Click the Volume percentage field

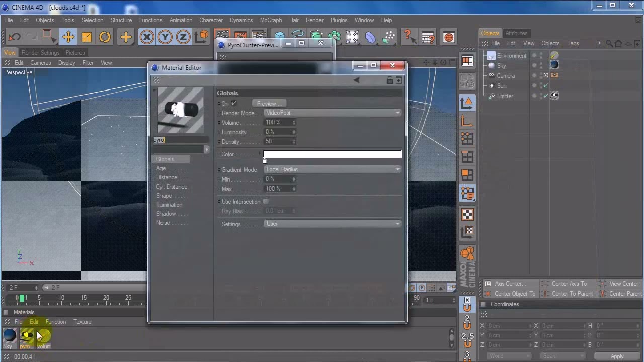tap(278, 122)
